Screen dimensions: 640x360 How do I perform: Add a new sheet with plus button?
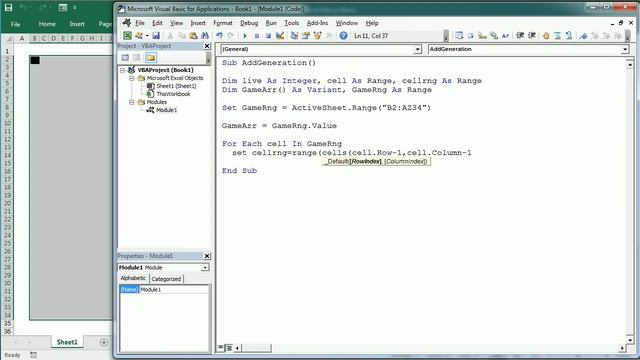(x=104, y=342)
